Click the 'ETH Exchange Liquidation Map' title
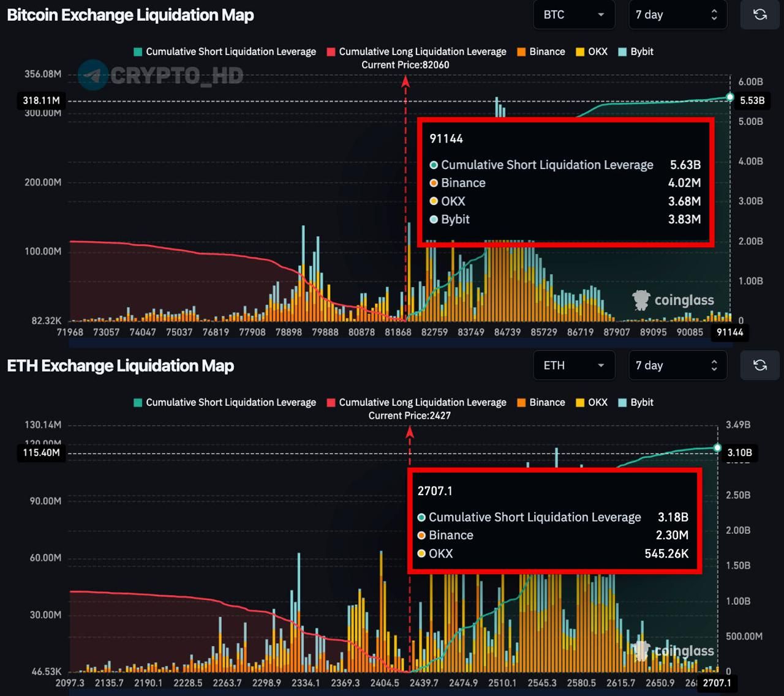This screenshot has height=696, width=784. coord(121,365)
